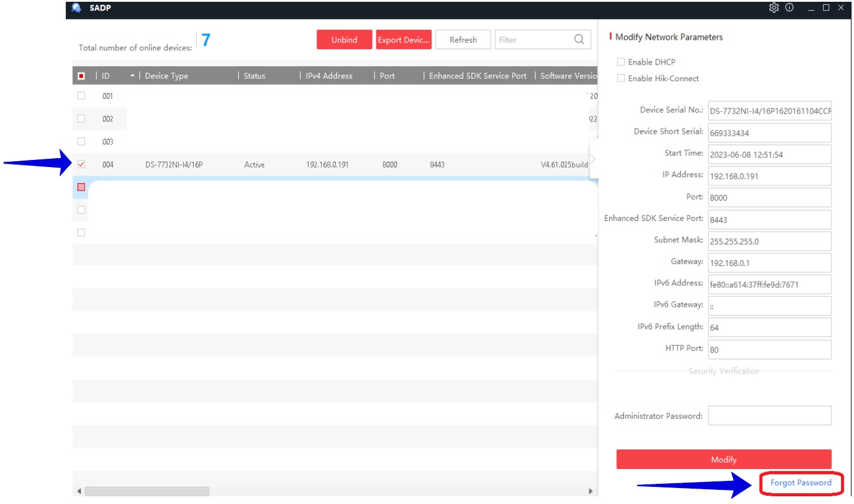The height and width of the screenshot is (504, 854).
Task: Minimize the SADP window
Action: (x=811, y=8)
